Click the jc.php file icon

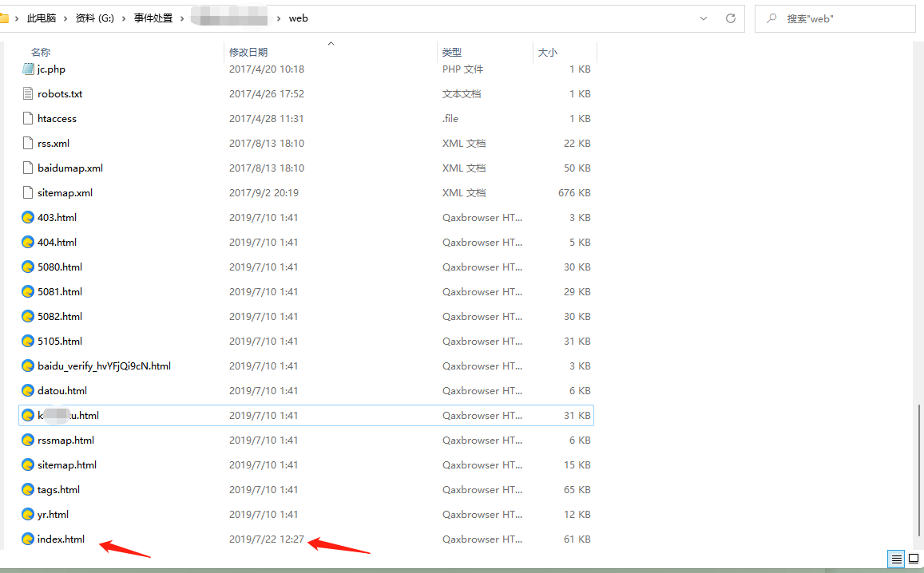coord(28,69)
